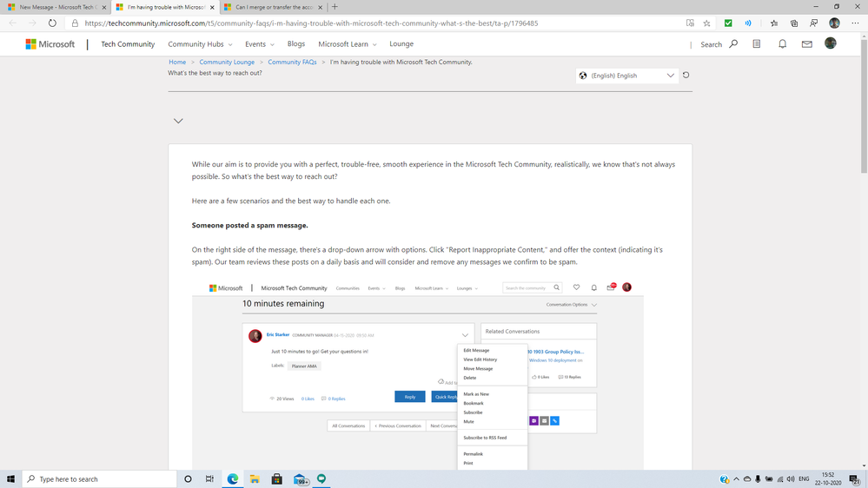Screen dimensions: 868x488
Task: Open the community user avatar
Action: 831,43
